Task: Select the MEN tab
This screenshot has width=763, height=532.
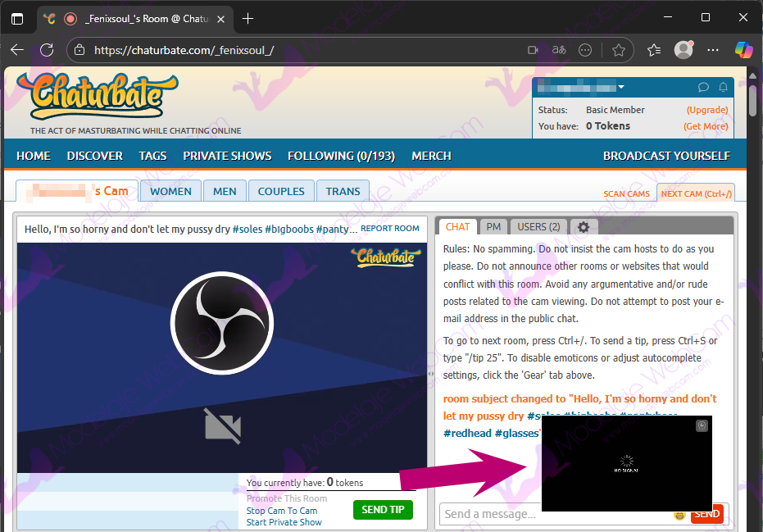Action: [225, 191]
